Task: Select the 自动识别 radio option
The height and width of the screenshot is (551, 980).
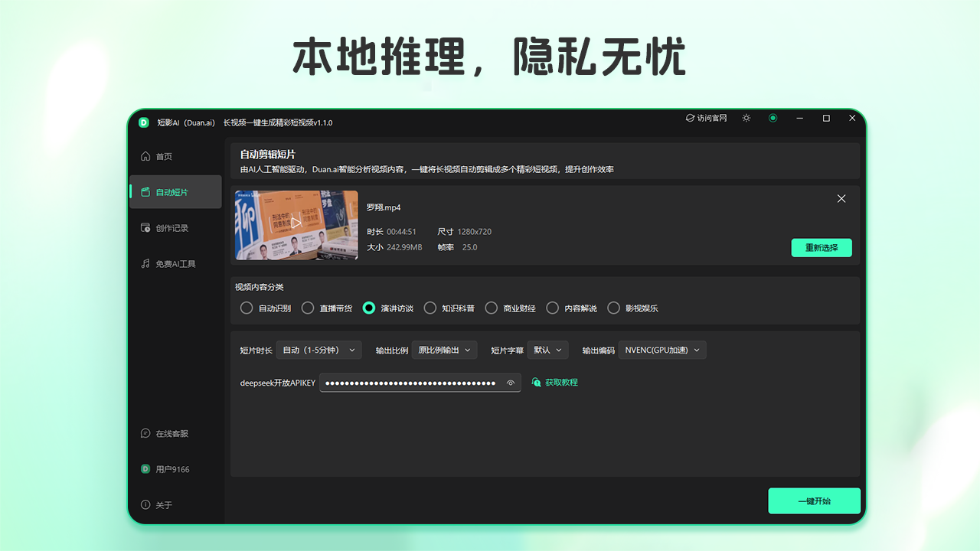Action: 246,308
